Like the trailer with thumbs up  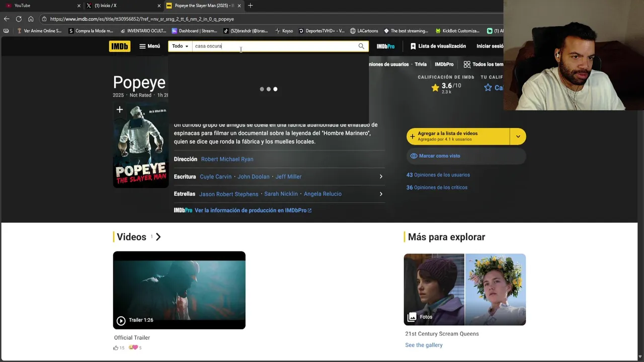(116, 348)
